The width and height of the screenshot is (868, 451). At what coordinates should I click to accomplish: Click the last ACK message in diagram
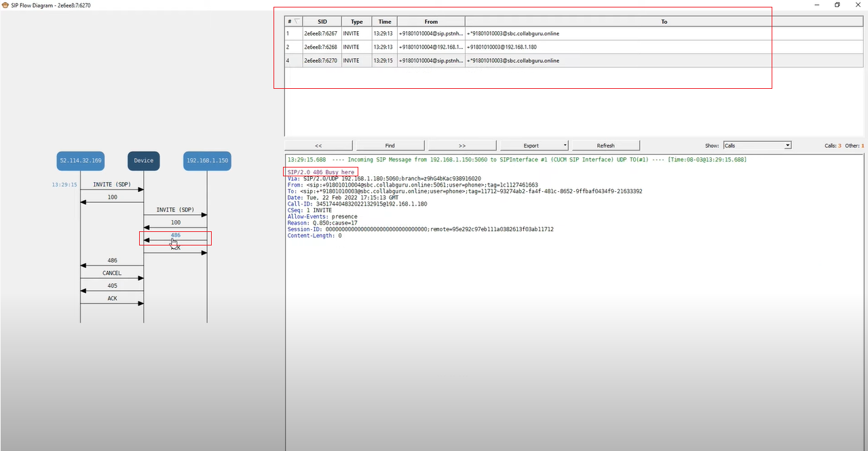point(112,298)
